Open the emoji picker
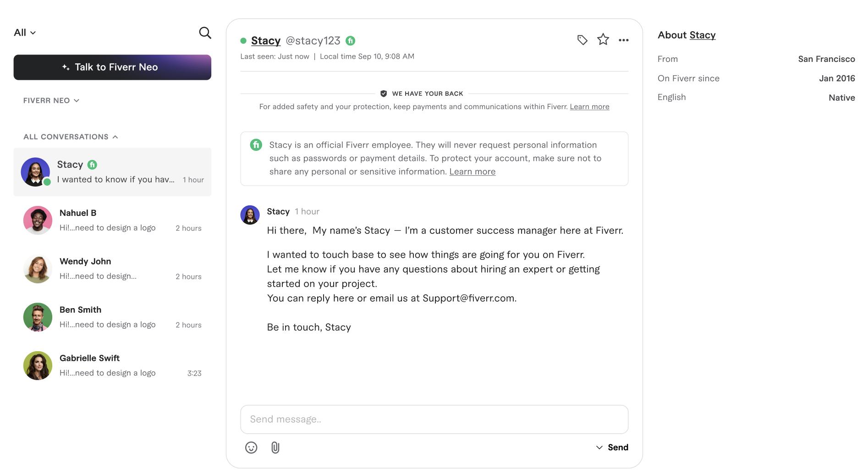Viewport: 868px width, 475px height. [251, 447]
